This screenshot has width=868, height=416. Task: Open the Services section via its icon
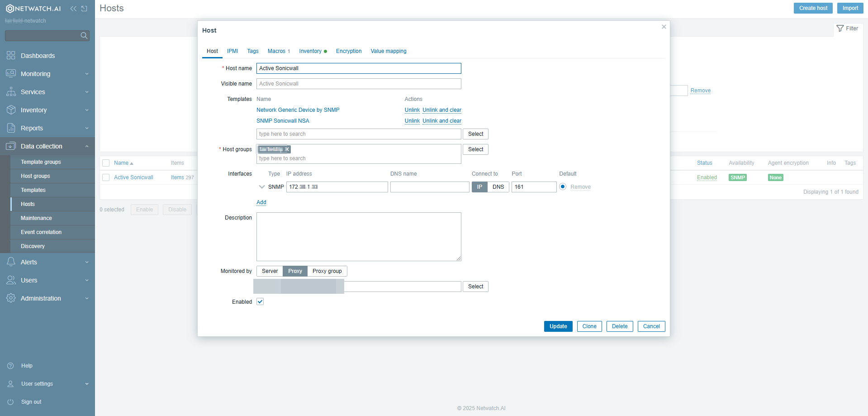[11, 91]
